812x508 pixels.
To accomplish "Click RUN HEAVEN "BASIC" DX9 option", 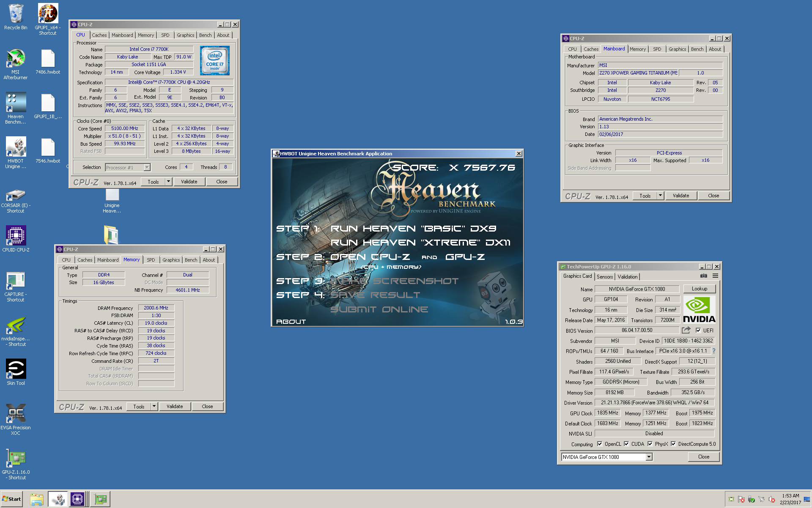I will click(x=413, y=229).
